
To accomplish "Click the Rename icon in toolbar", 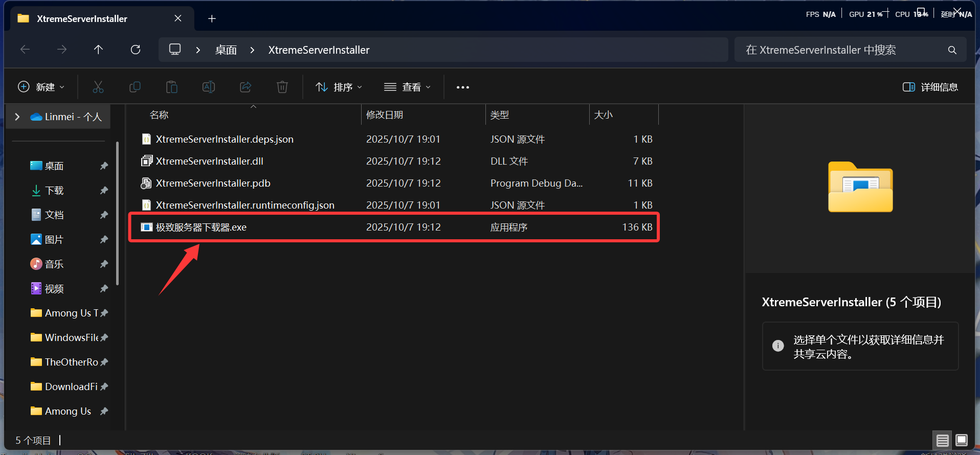I will (x=209, y=87).
